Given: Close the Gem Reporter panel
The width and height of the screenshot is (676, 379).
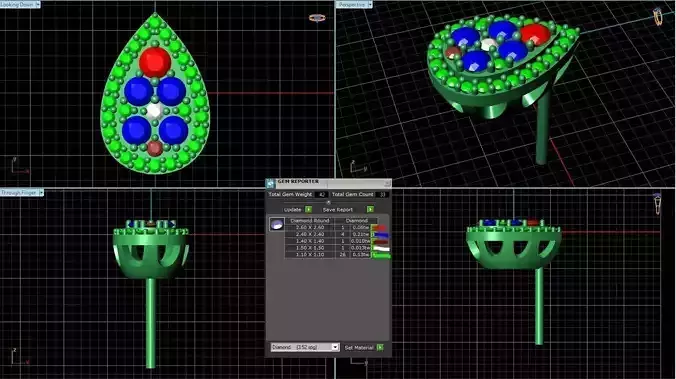Looking at the screenshot, I should click(x=387, y=183).
